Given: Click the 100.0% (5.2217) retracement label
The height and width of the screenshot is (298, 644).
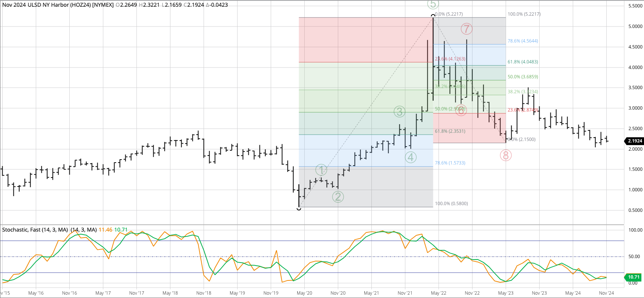Looking at the screenshot, I should (524, 14).
